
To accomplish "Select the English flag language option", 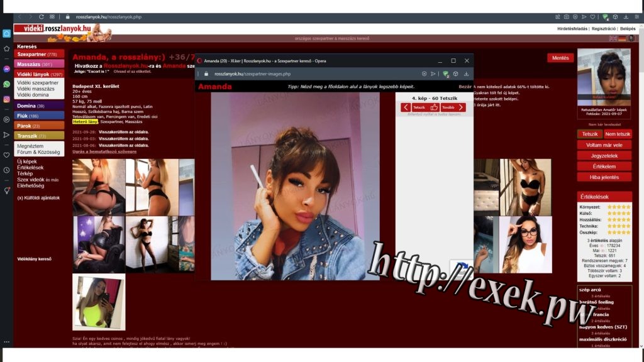I will [x=613, y=38].
